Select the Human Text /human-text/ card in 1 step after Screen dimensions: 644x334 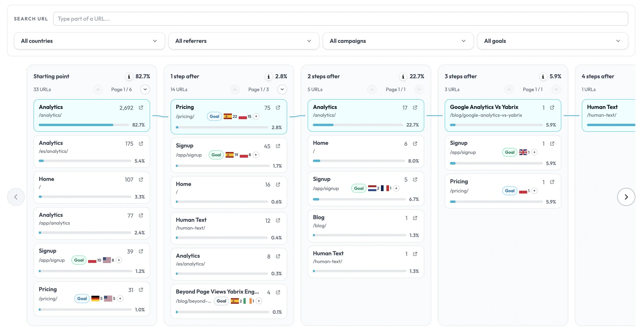click(229, 228)
